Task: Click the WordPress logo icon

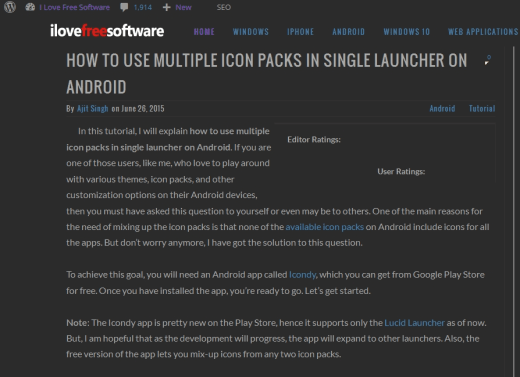Action: [x=10, y=7]
